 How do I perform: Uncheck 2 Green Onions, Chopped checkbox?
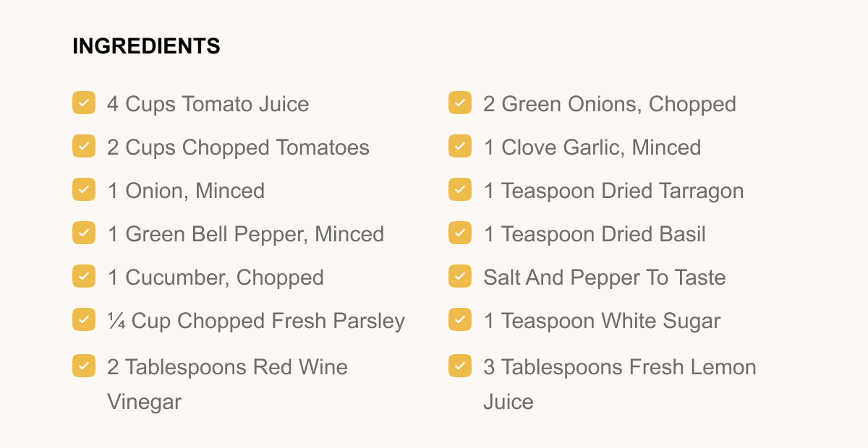pyautogui.click(x=460, y=103)
